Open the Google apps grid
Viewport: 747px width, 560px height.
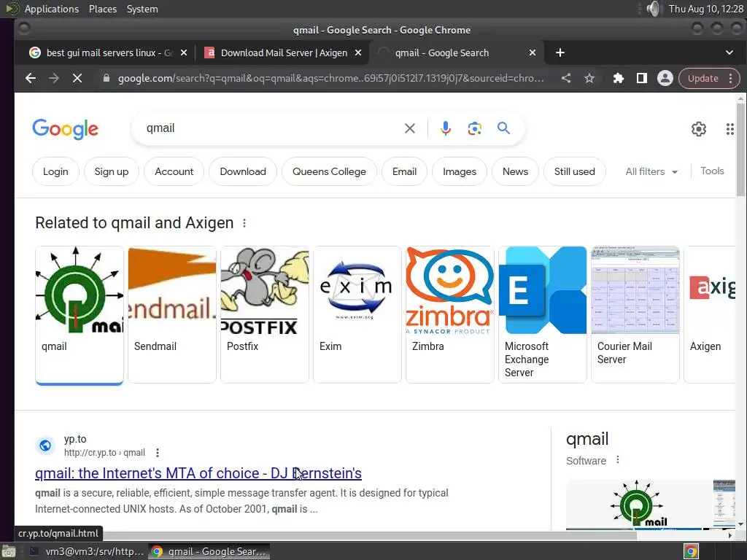[729, 129]
